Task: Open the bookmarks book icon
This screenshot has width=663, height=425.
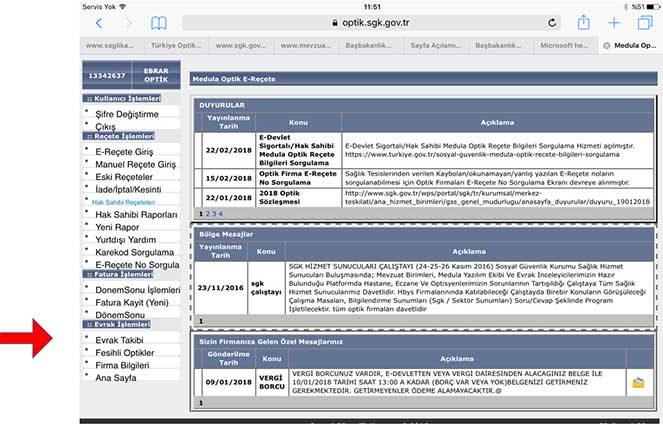Action: pyautogui.click(x=159, y=23)
